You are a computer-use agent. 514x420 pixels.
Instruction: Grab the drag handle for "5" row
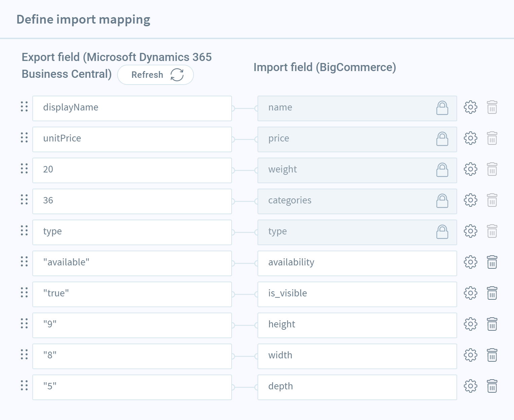[x=24, y=385]
